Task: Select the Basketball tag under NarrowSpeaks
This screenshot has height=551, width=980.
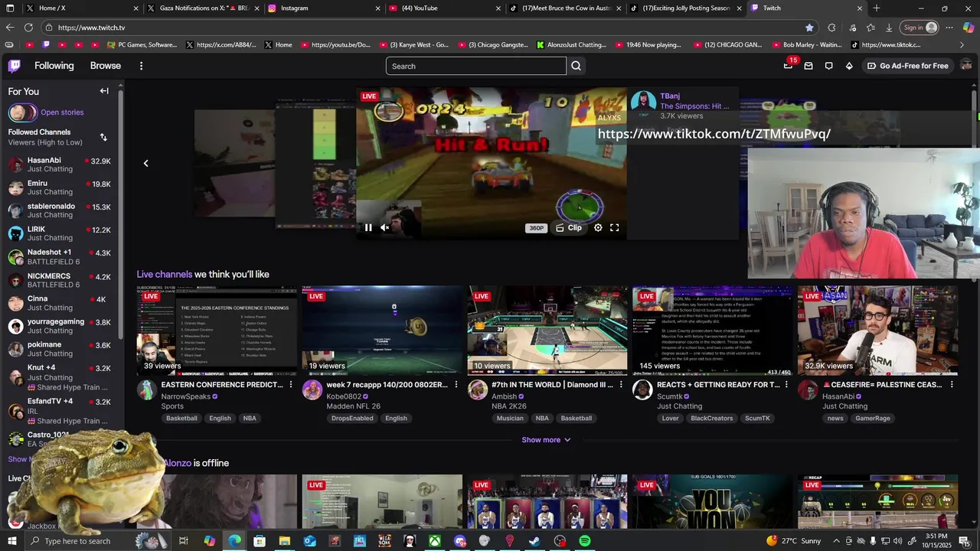Action: (x=181, y=419)
